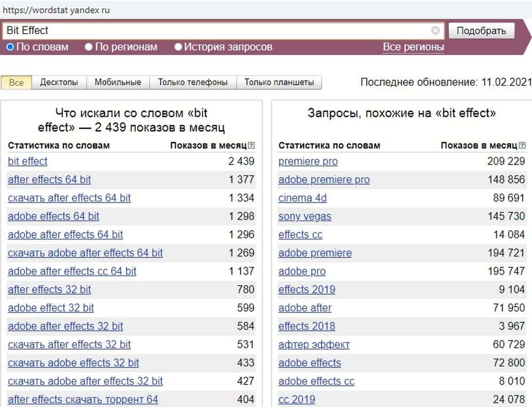This screenshot has width=532, height=407.
Task: Open the adobe effects cc link
Action: click(x=317, y=381)
